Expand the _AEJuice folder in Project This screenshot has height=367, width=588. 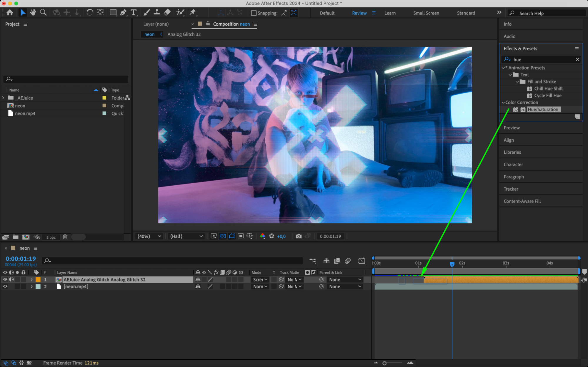tap(3, 98)
